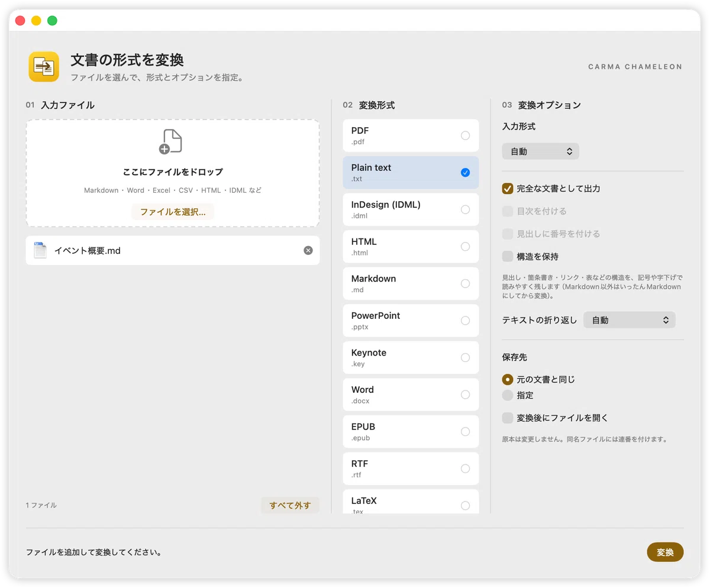Screen dimensions: 710x588
Task: Select the Word .docx format
Action: click(411, 395)
